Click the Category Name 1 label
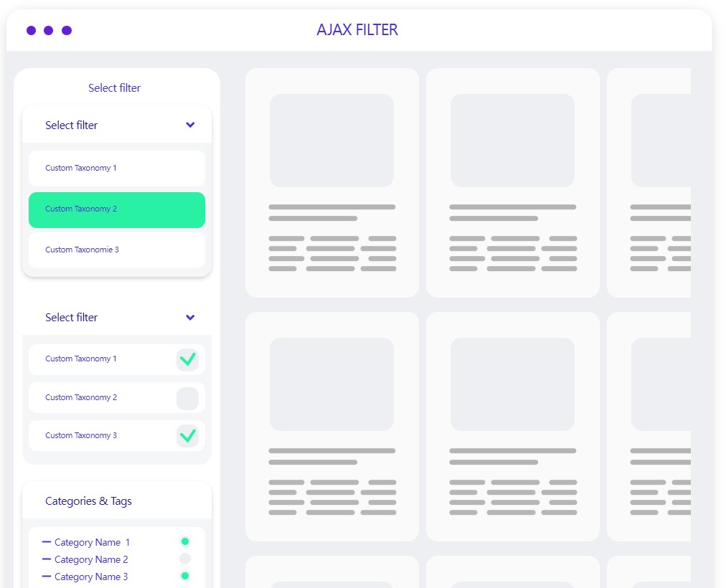This screenshot has height=588, width=726. point(92,542)
